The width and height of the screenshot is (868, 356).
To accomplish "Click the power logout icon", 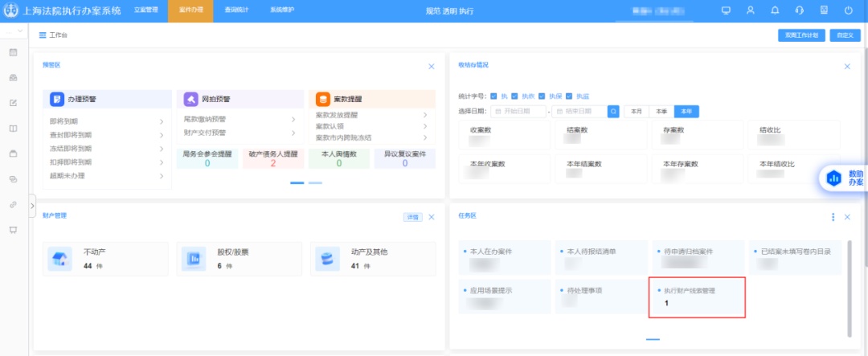I will coord(849,10).
